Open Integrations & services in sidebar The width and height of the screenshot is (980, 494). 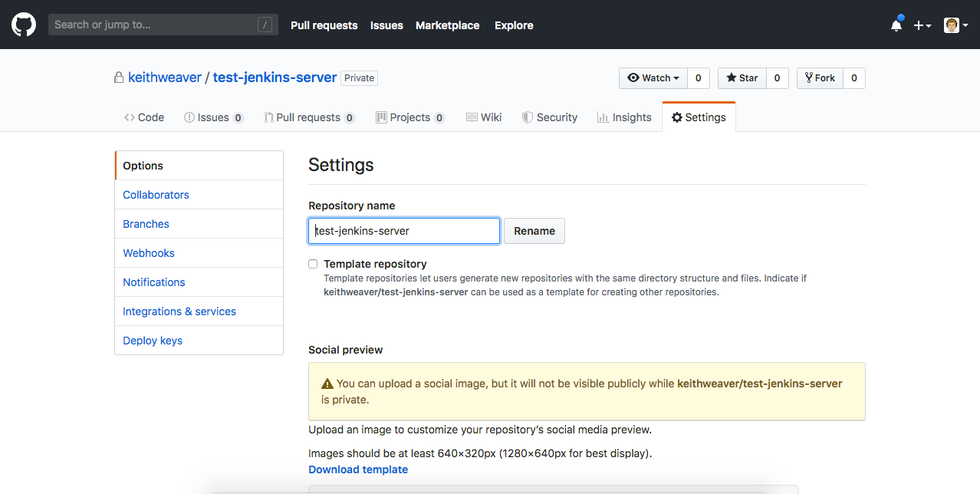[x=199, y=311]
